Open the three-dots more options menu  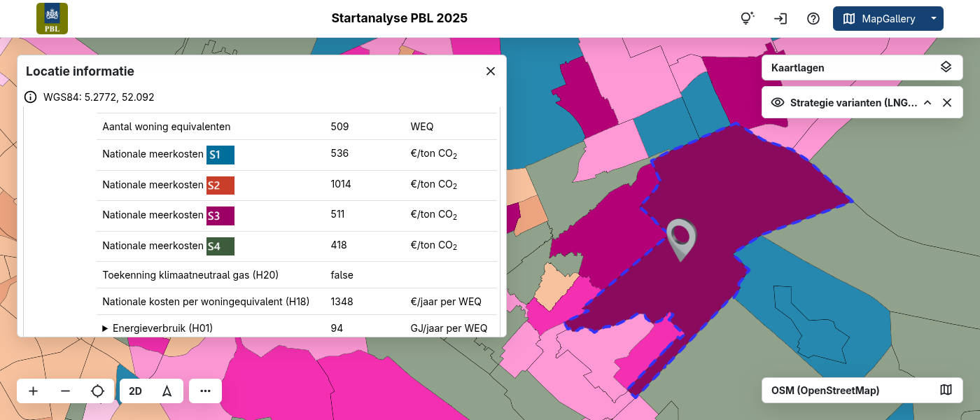(205, 391)
